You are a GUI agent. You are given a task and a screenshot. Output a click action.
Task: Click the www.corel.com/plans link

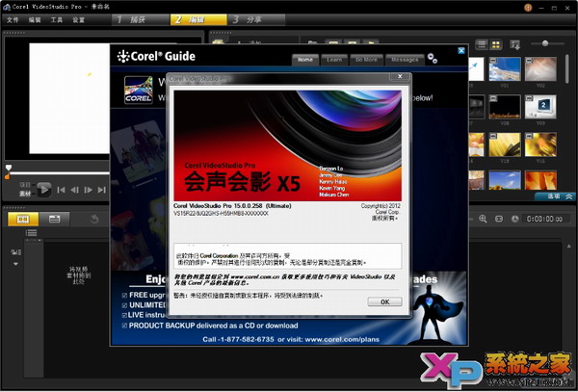342,340
